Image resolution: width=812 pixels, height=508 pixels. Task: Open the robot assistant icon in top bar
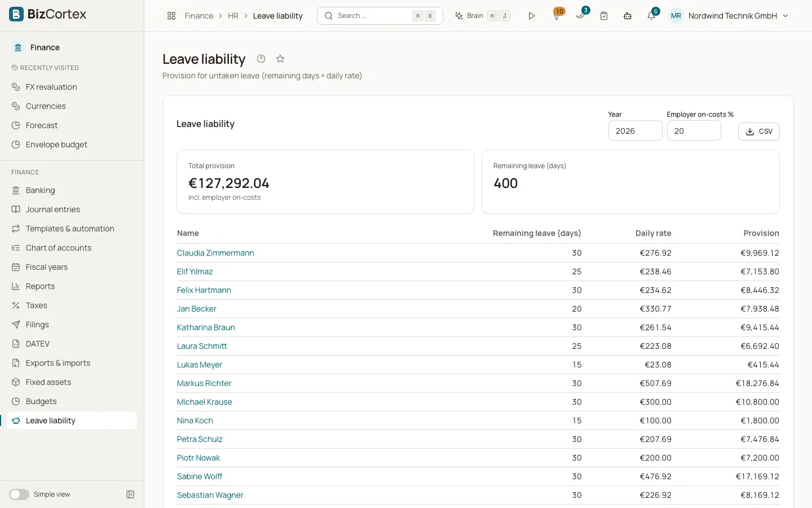628,16
